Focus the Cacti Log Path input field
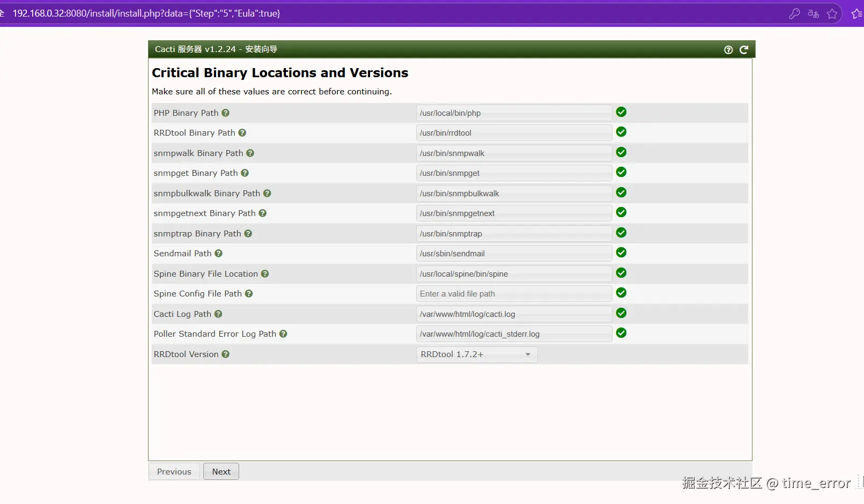864x504 pixels. pyautogui.click(x=514, y=314)
